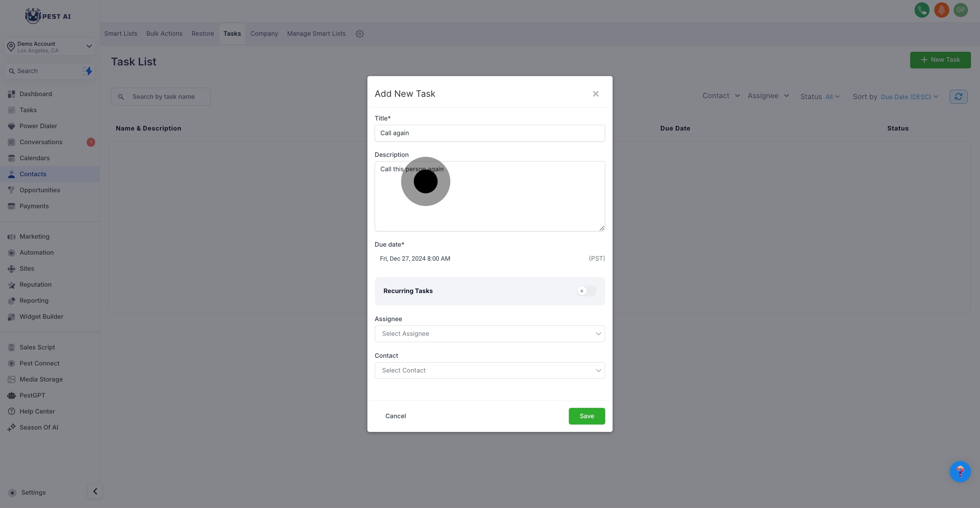Close the Add New Task modal

click(595, 94)
